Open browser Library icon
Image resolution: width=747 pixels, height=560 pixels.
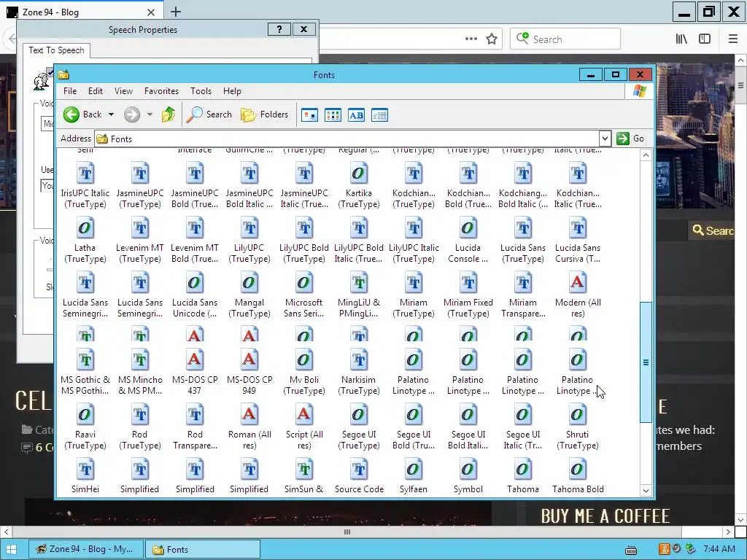coord(681,39)
